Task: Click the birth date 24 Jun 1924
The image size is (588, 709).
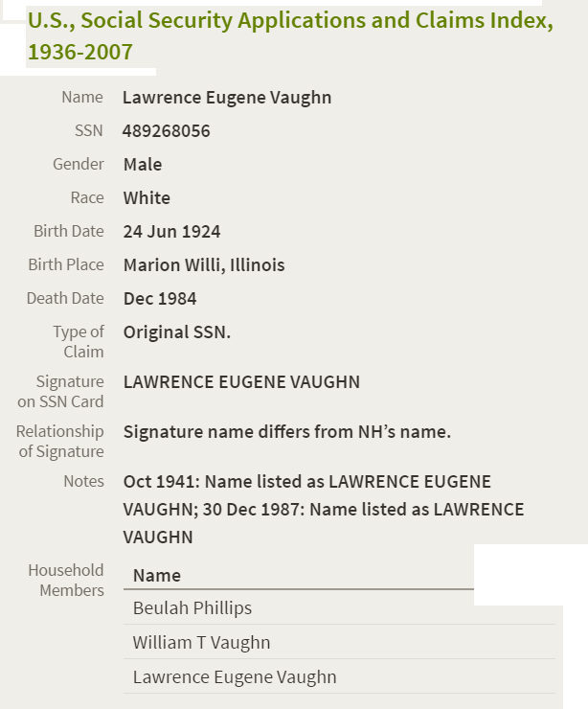Action: pos(171,232)
